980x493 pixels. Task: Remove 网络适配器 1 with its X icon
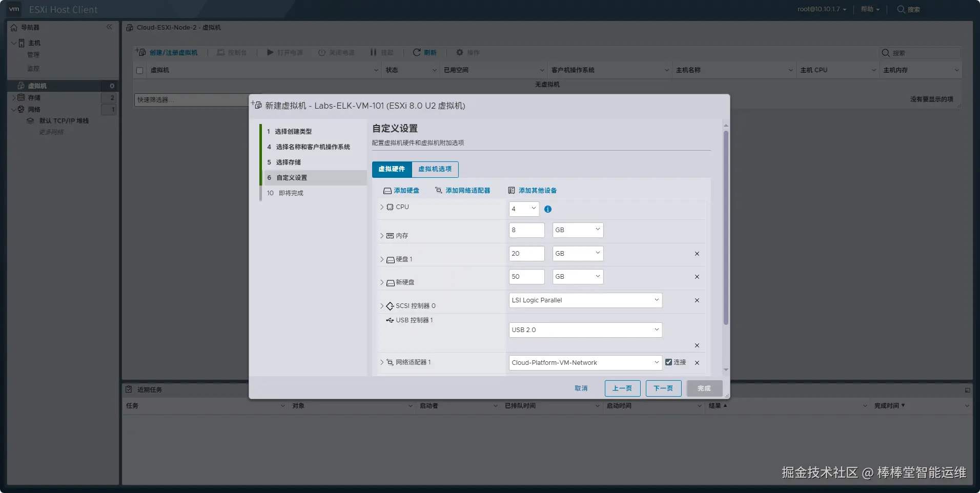pos(697,363)
